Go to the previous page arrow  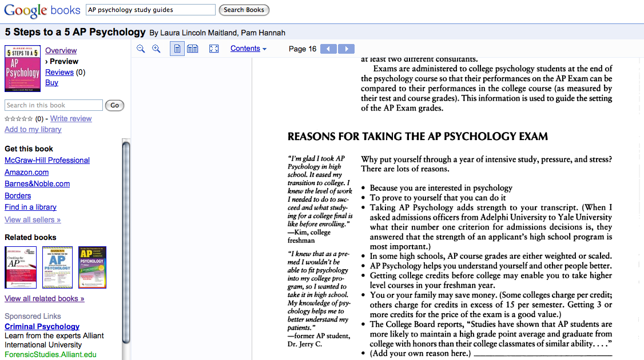(328, 49)
